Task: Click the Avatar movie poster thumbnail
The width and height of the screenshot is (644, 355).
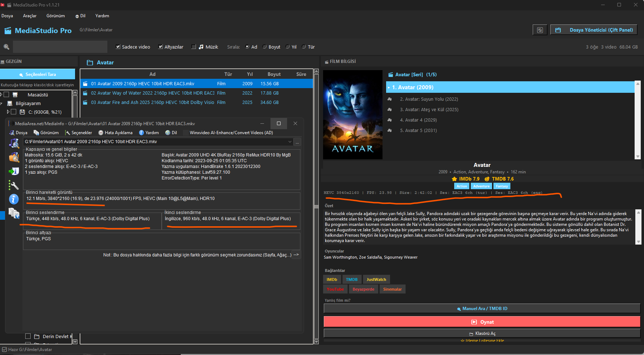Action: 353,115
